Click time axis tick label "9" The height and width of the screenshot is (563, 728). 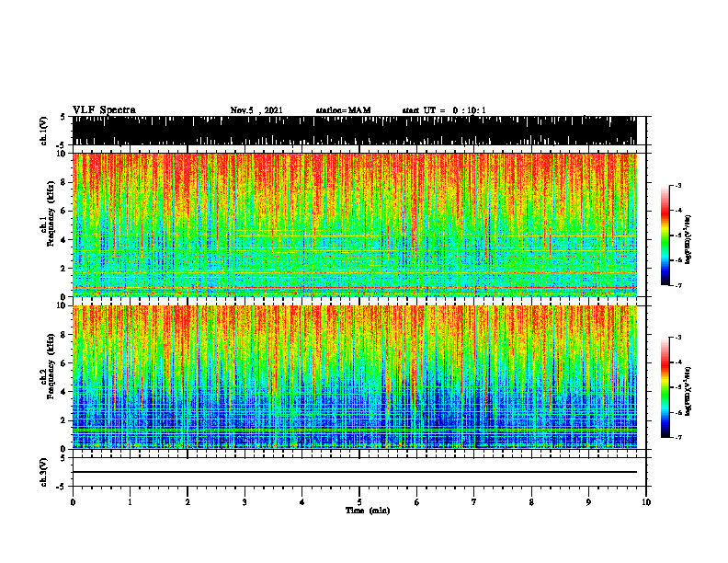coord(588,502)
